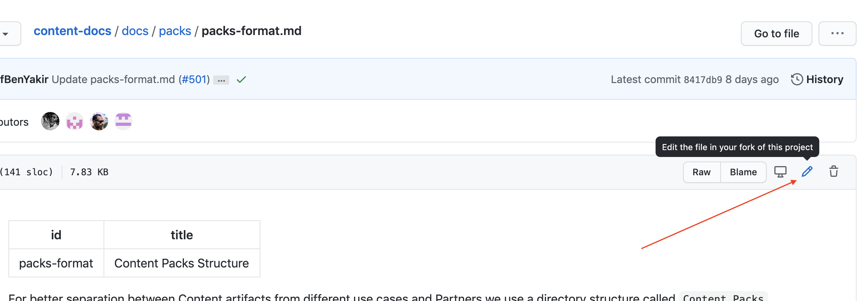Viewport: 868px width, 301px height.
Task: Open pull request #501 link
Action: pyautogui.click(x=194, y=79)
